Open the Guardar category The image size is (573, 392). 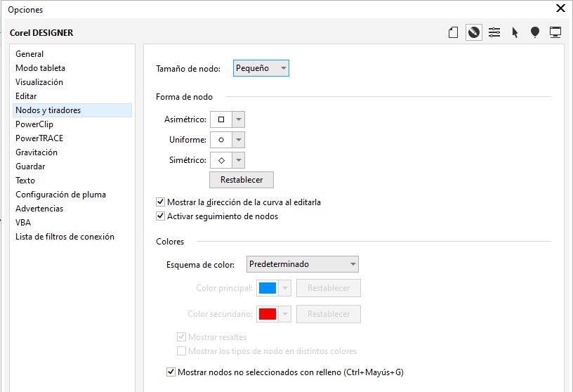point(72,166)
